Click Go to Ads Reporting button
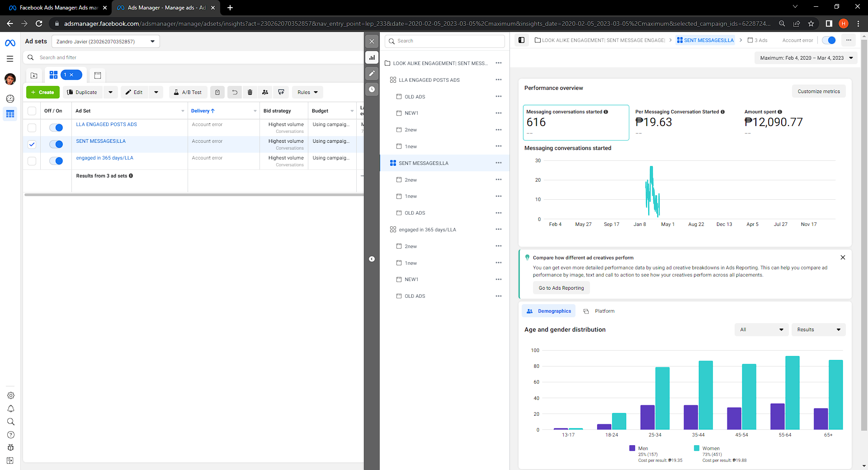 pos(561,288)
